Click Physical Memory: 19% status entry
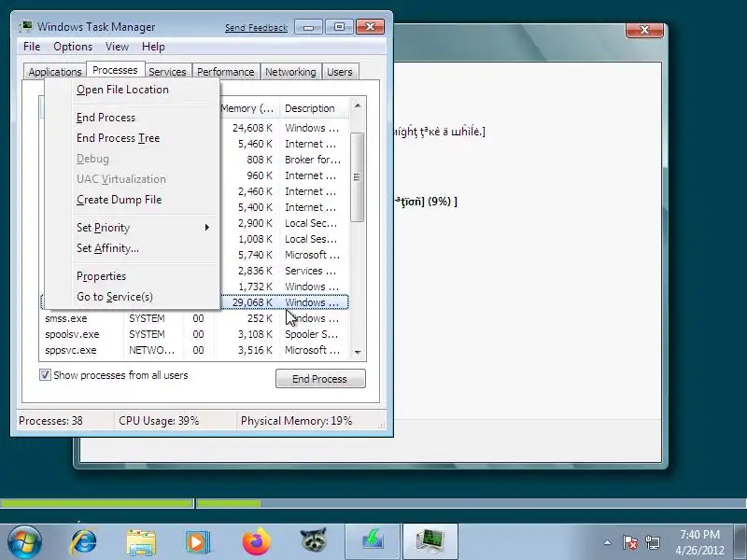Screen dimensions: 747x560 pos(296,421)
